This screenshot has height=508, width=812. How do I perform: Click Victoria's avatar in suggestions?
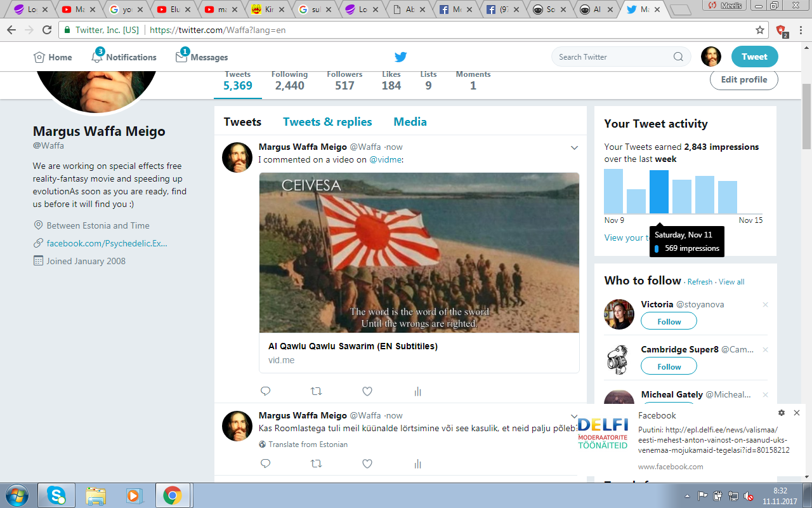coord(619,314)
